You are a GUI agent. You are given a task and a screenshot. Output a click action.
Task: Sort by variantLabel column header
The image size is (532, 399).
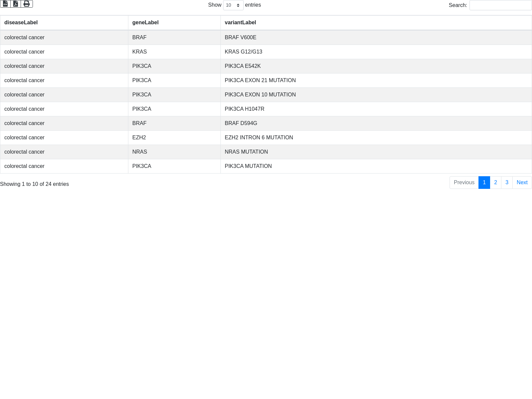[376, 23]
